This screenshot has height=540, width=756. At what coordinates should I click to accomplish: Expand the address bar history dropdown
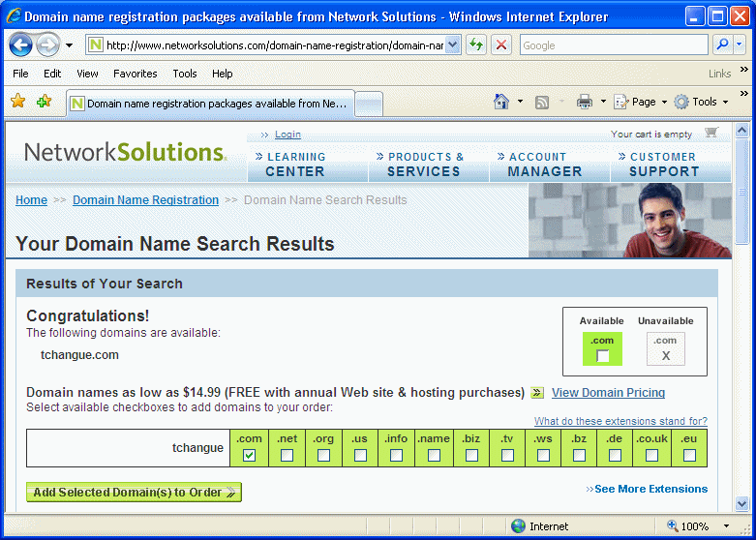pyautogui.click(x=453, y=45)
